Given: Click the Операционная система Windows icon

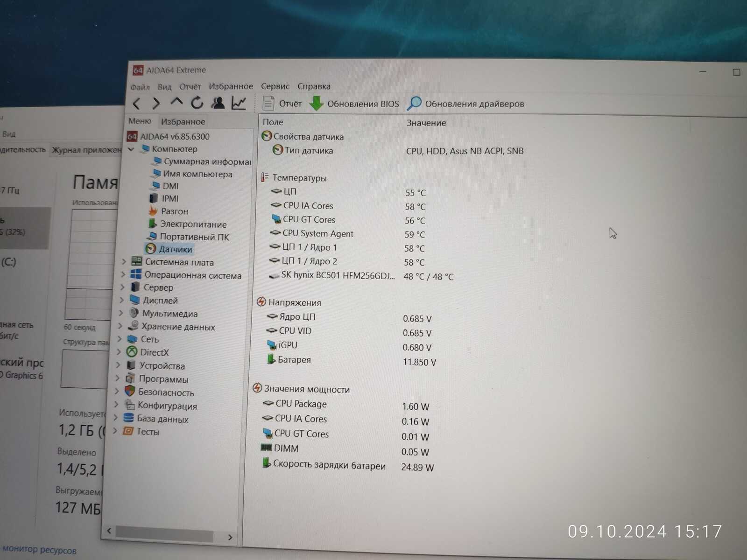Looking at the screenshot, I should (x=136, y=274).
